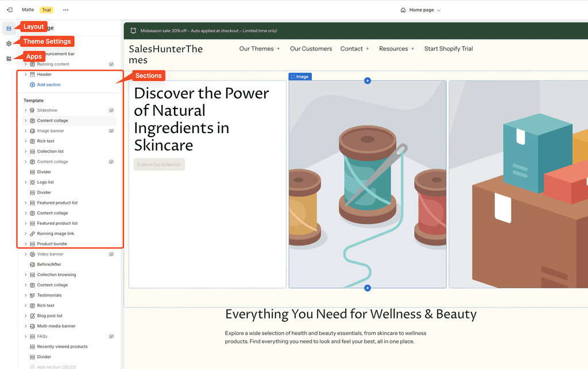Click the Header section icon
The width and height of the screenshot is (588, 369).
click(x=32, y=75)
